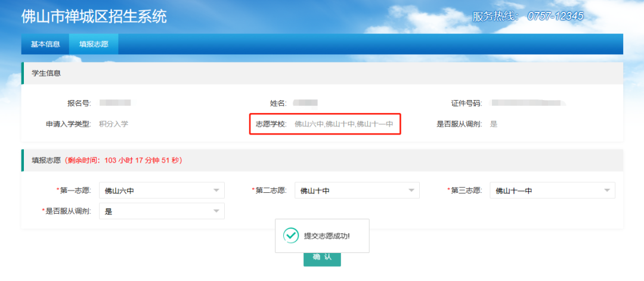Select the 填报志愿 tab

tap(94, 44)
